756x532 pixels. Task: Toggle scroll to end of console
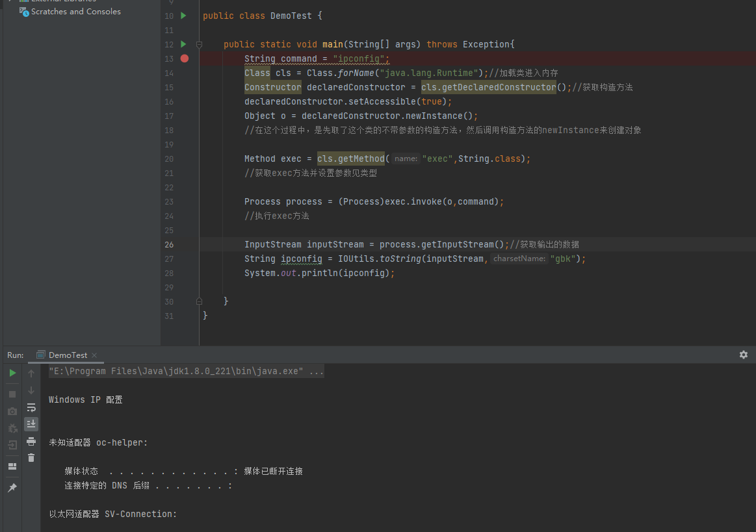tap(31, 424)
